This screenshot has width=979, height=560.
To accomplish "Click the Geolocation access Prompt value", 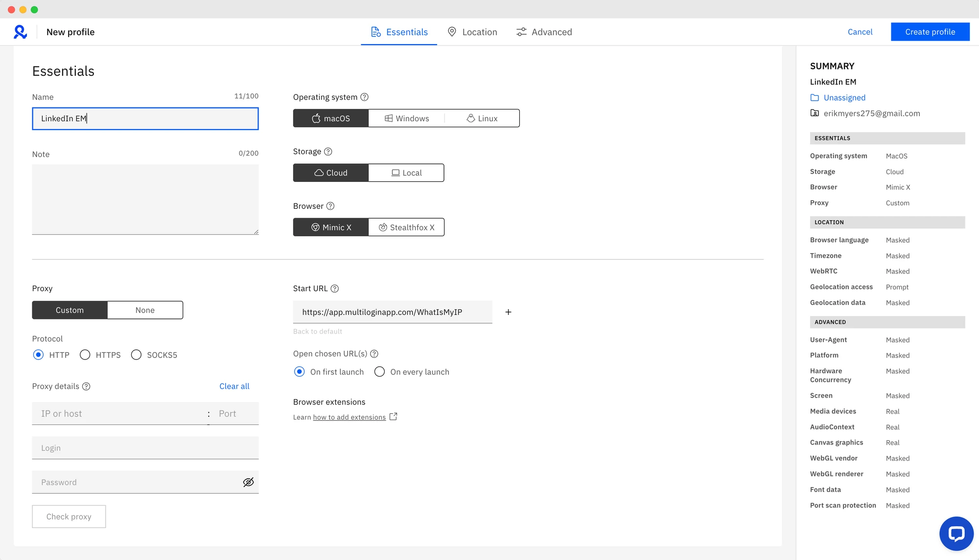I will [x=897, y=287].
